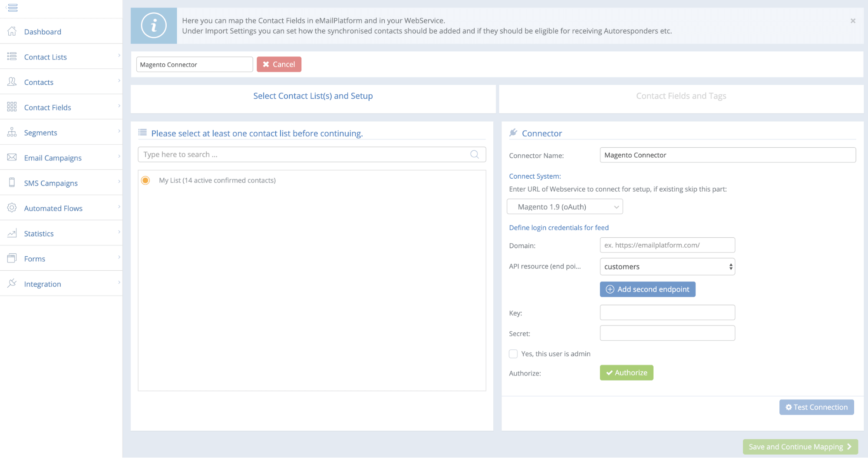This screenshot has height=458, width=868.
Task: Click the Segments hierarchy icon
Action: coord(12,132)
